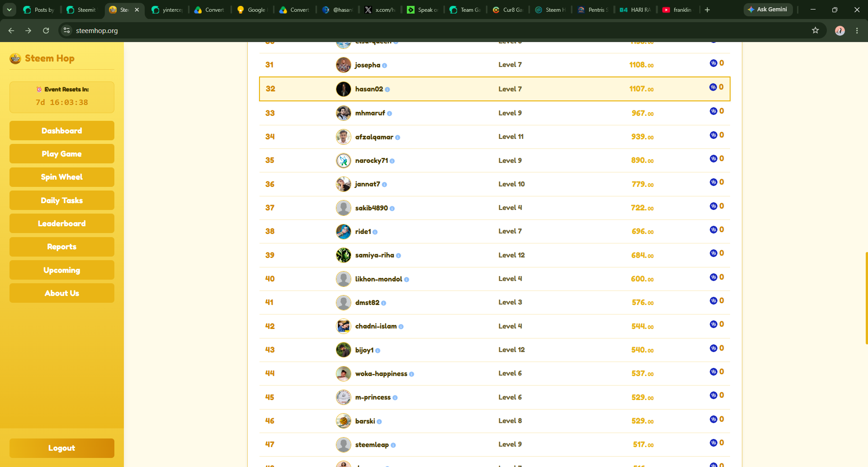The height and width of the screenshot is (467, 868).
Task: Click samiya-riha's profile avatar
Action: [344, 255]
